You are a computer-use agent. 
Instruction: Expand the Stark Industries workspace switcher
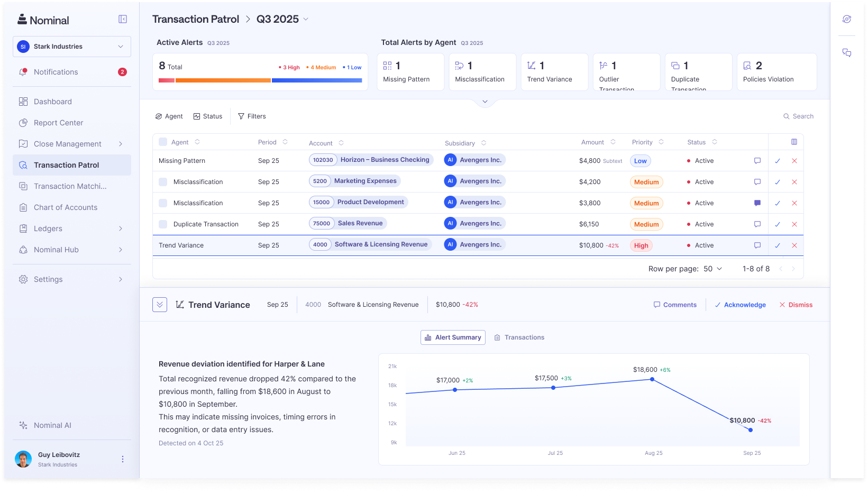click(71, 47)
